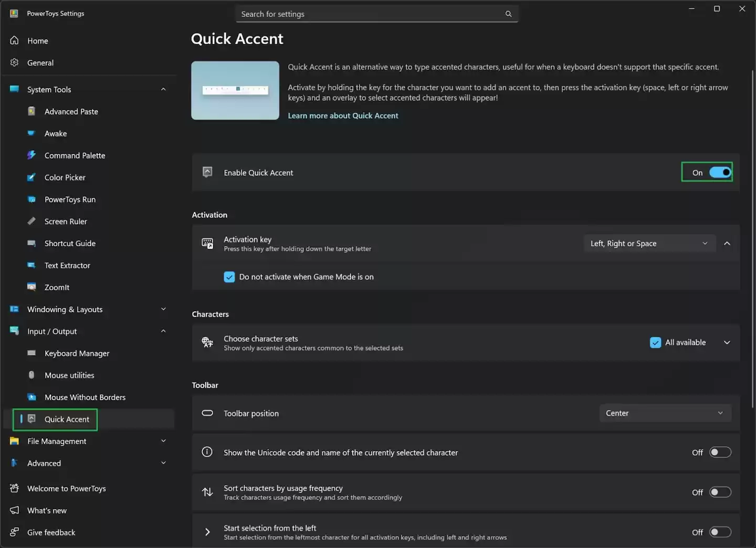Select the ZoomIt icon

tap(31, 287)
